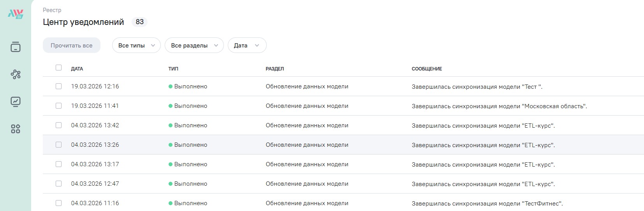Open the data model graph sidebar icon
Viewport: 644px width, 211px height.
(16, 74)
